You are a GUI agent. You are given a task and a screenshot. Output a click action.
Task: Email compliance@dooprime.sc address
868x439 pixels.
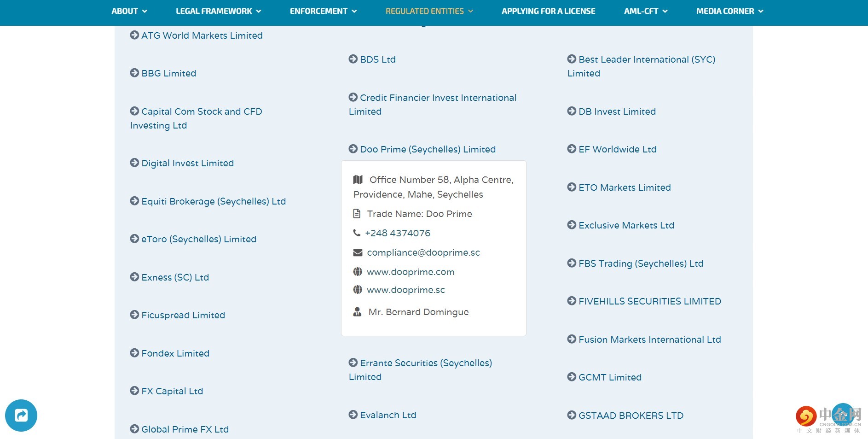tap(423, 252)
